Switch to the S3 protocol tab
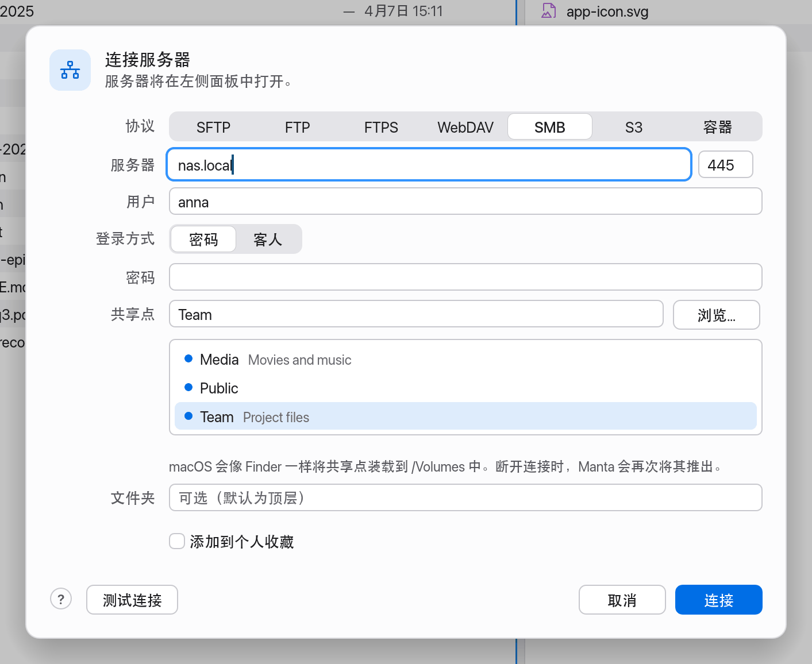Viewport: 812px width, 664px height. 634,127
